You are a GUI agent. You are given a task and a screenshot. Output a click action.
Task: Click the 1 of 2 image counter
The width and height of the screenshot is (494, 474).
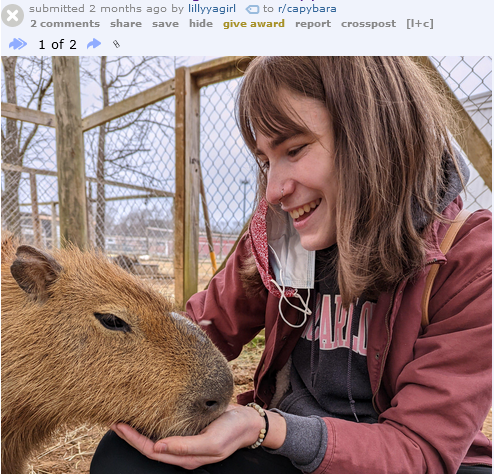(58, 44)
